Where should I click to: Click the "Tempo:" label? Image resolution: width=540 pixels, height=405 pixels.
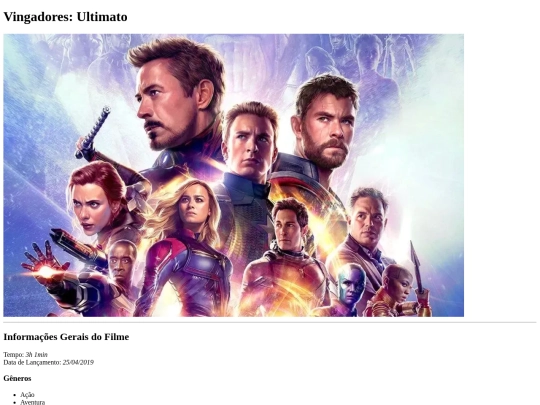[14, 354]
